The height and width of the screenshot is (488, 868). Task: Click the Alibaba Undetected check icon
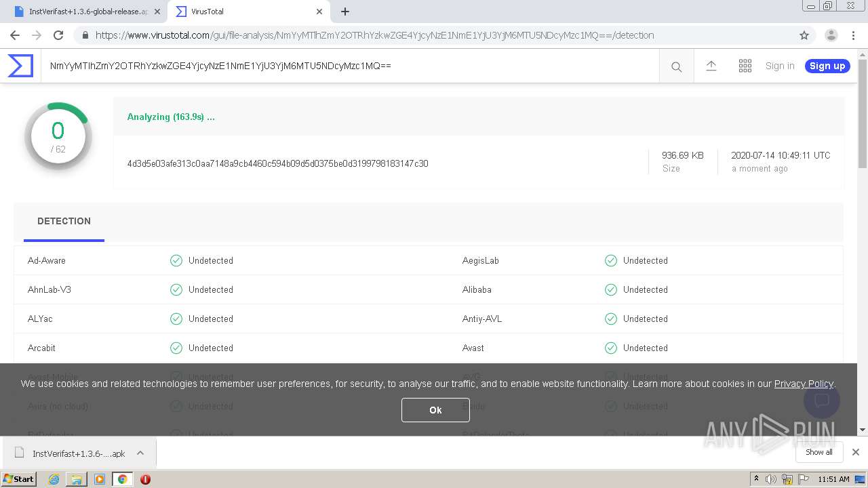[611, 289]
